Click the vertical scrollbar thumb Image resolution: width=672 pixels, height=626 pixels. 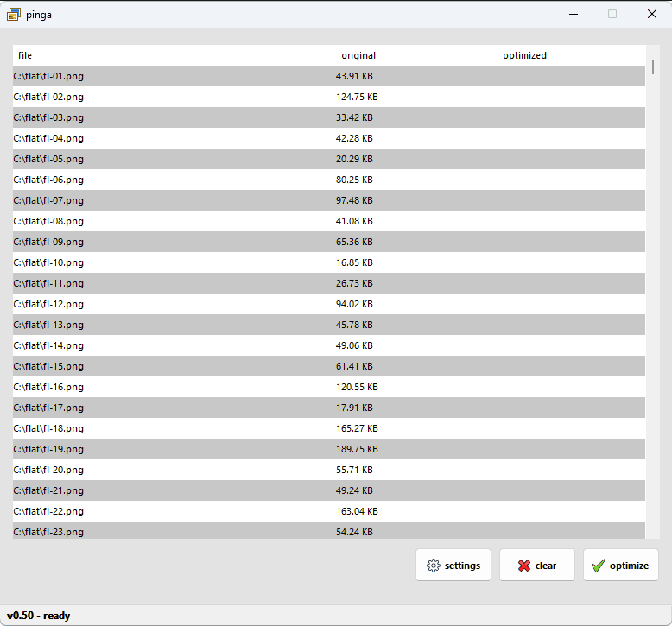tap(653, 66)
